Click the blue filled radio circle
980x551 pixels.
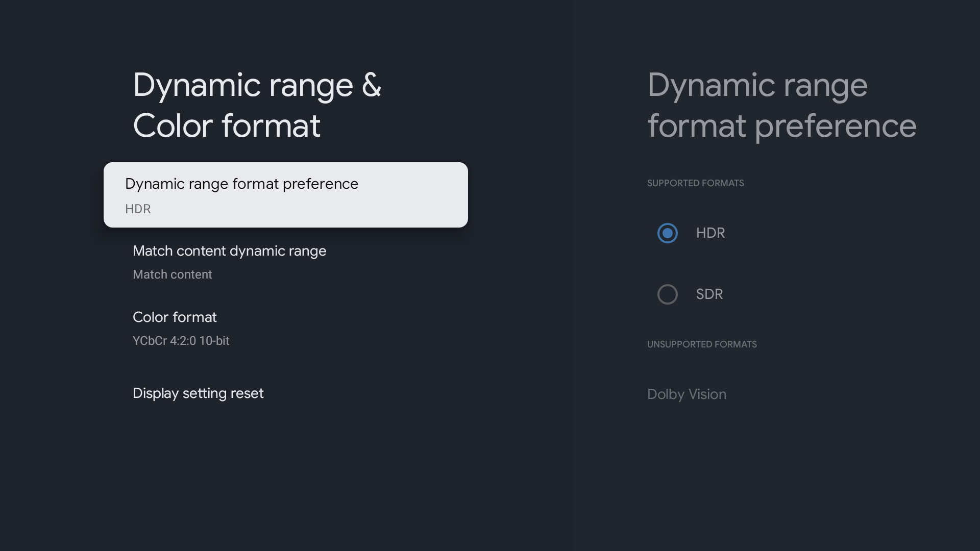point(667,233)
